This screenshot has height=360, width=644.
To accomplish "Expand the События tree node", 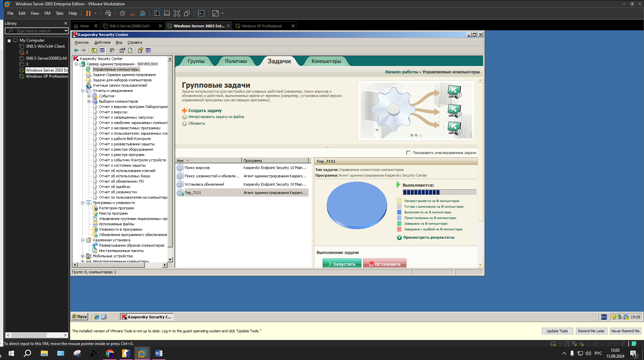I will [x=89, y=96].
